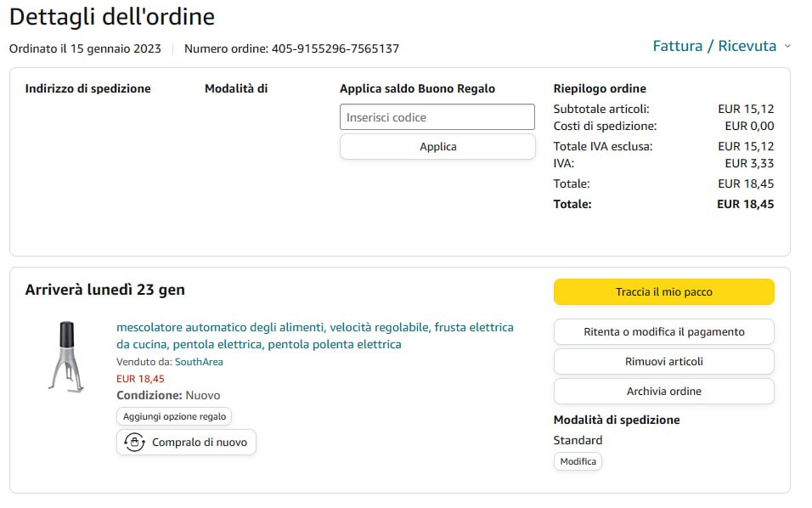The image size is (812, 508).
Task: Open the Fattura / Ricevuta menu
Action: (x=714, y=46)
